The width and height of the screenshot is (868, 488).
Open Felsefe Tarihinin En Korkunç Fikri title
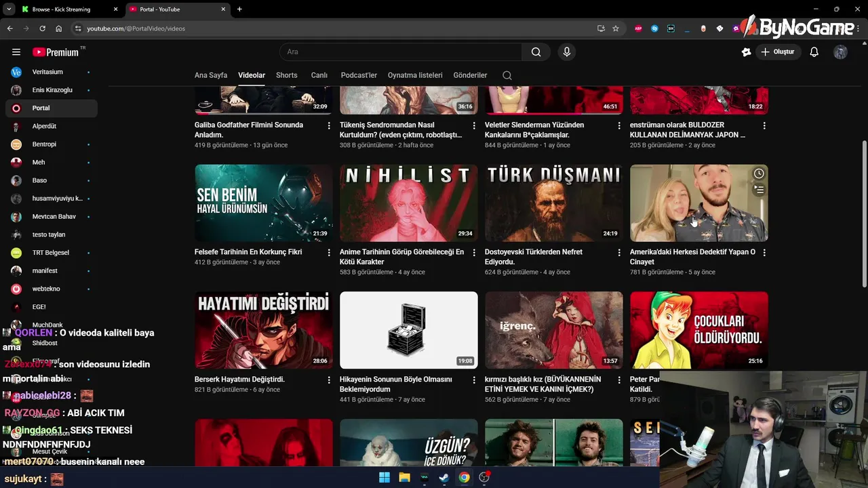pyautogui.click(x=248, y=252)
